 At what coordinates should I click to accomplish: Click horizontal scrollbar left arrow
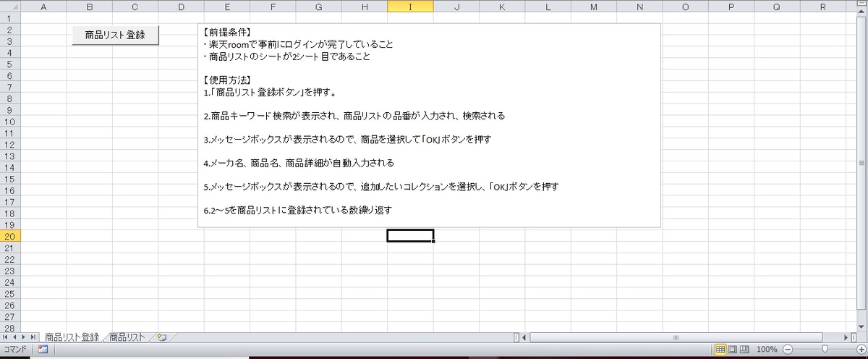pos(525,337)
